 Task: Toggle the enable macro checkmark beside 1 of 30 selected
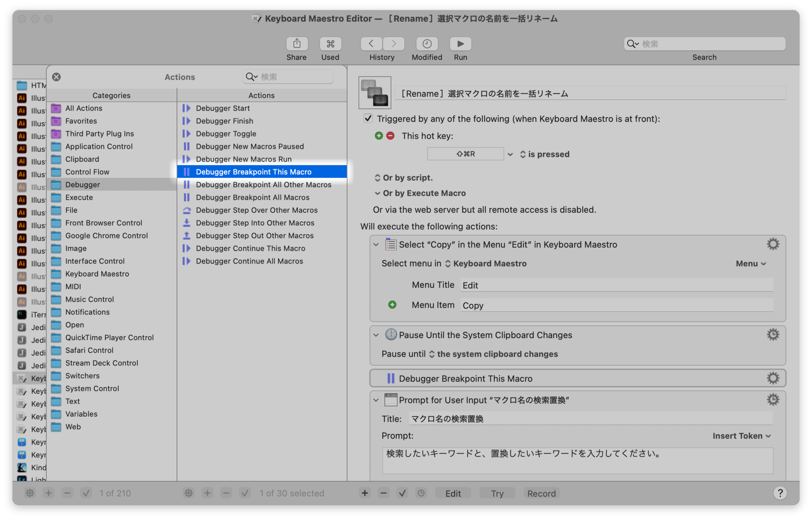point(245,493)
